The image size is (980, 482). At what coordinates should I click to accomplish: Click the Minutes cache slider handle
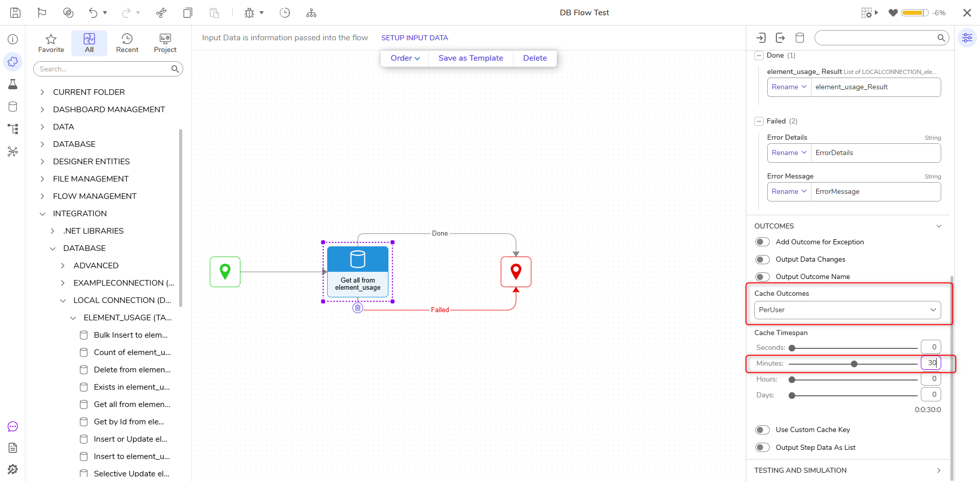pyautogui.click(x=854, y=364)
